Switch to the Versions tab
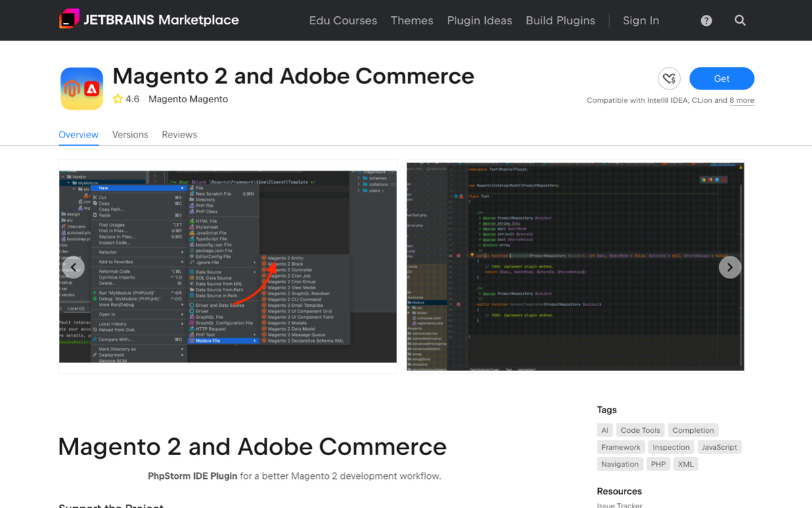 [130, 135]
